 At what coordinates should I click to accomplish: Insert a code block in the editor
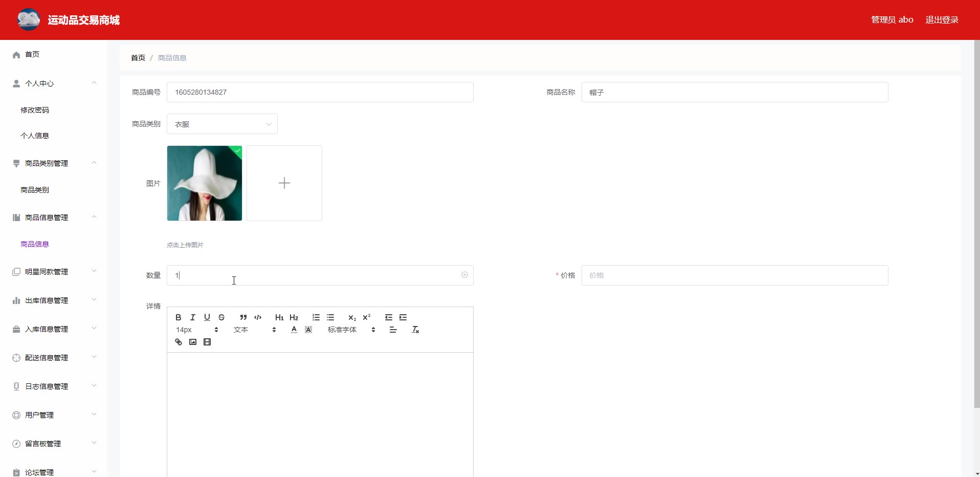pyautogui.click(x=258, y=317)
